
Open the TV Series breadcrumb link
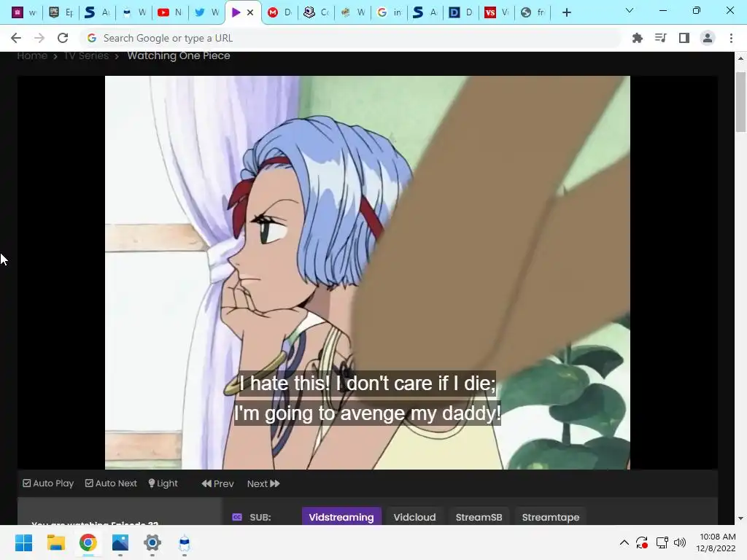[86, 55]
